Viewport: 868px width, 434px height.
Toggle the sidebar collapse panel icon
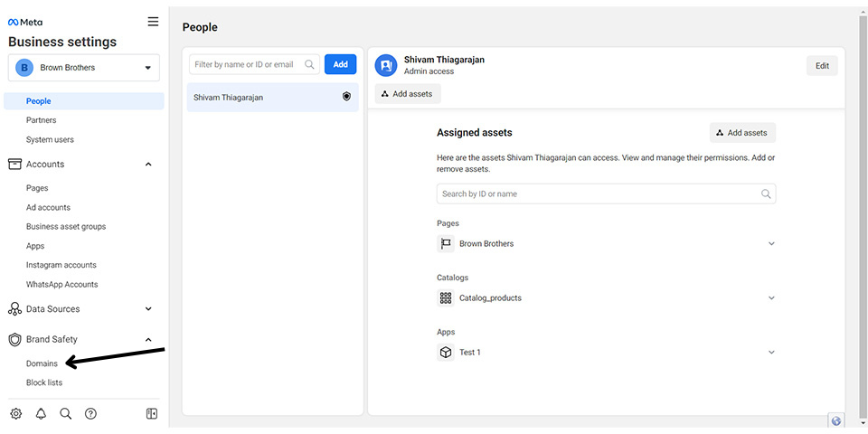[x=152, y=413]
